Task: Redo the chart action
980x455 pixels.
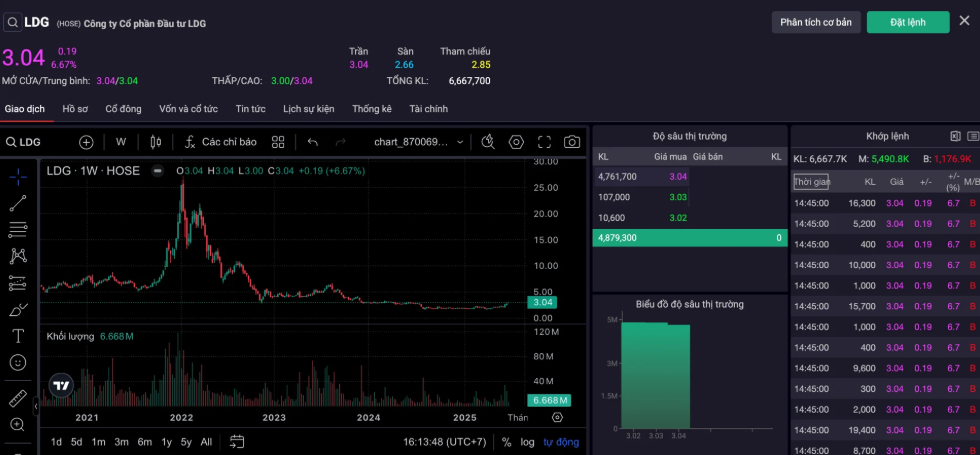Action: coord(341,142)
